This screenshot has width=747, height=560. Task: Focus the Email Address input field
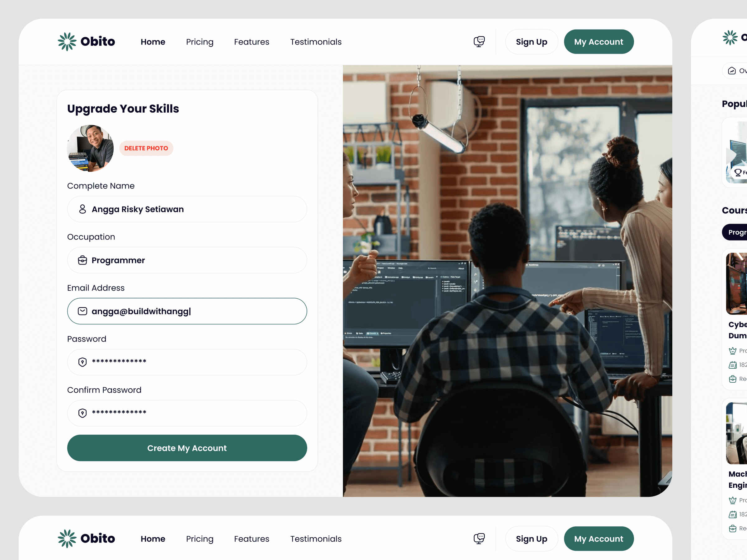point(187,311)
